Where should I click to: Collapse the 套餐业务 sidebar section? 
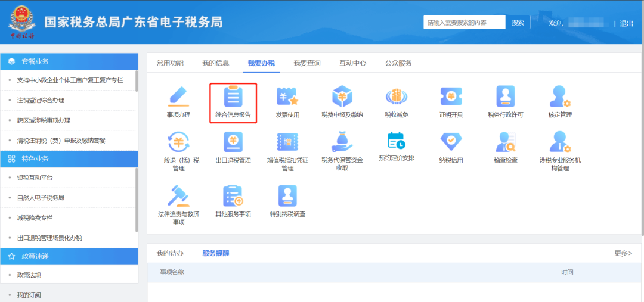tap(69, 61)
